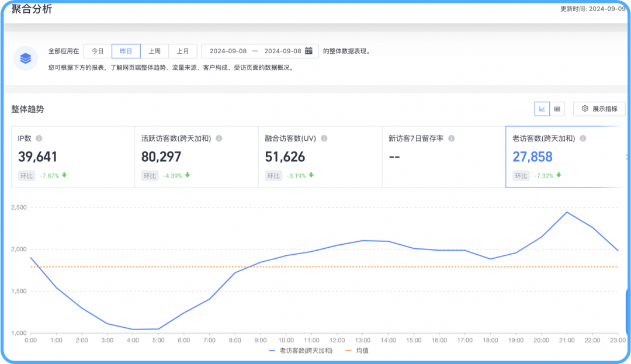631x364 pixels.
Task: Select the 今日 date tab
Action: tap(98, 51)
